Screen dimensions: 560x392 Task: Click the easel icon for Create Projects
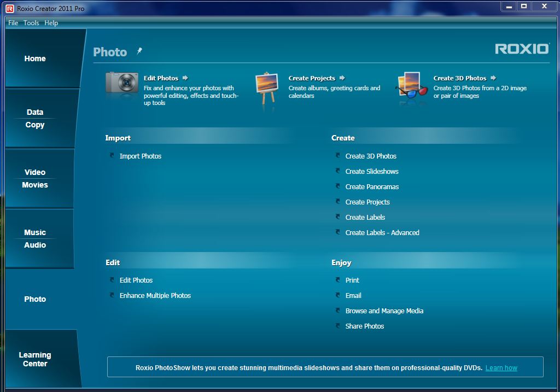pos(267,87)
